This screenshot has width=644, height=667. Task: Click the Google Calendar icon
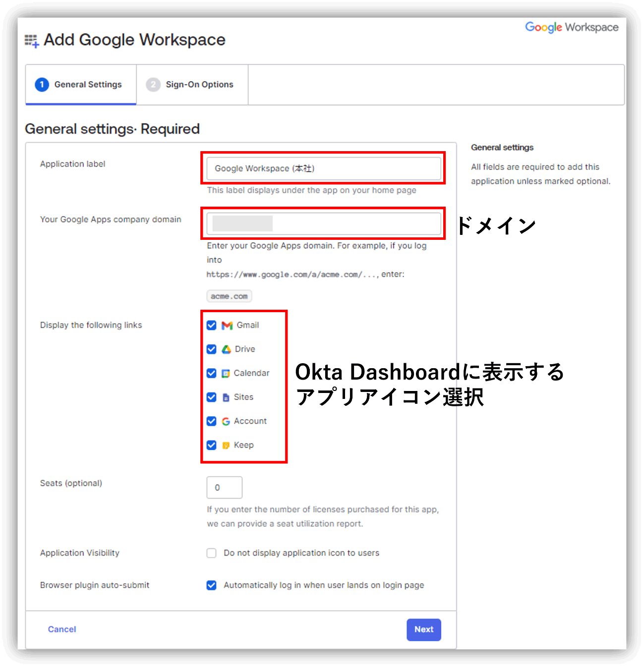point(226,374)
